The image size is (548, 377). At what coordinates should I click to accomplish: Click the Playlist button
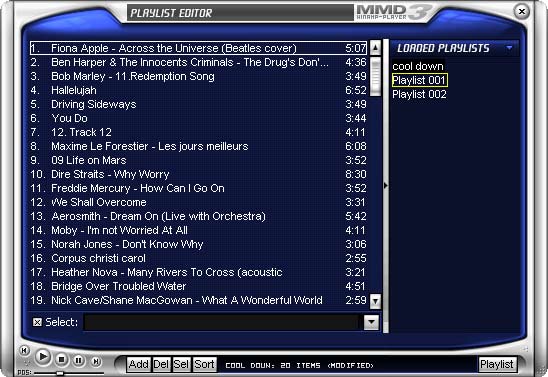click(497, 364)
